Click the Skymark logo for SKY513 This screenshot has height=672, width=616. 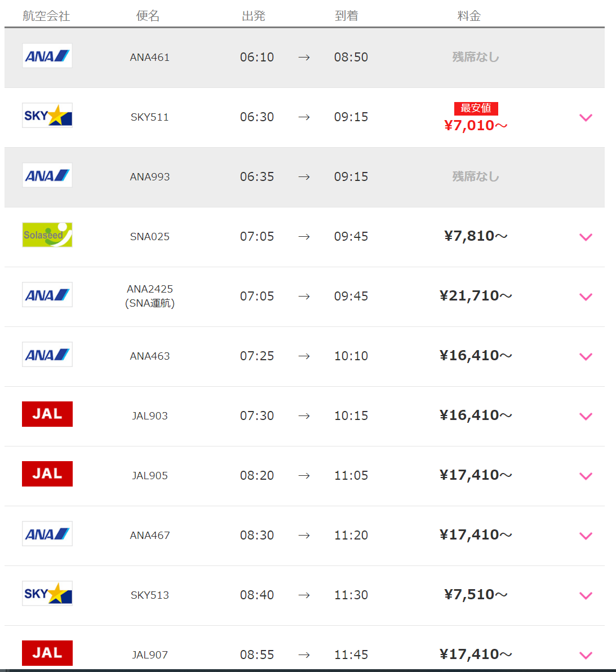47,593
